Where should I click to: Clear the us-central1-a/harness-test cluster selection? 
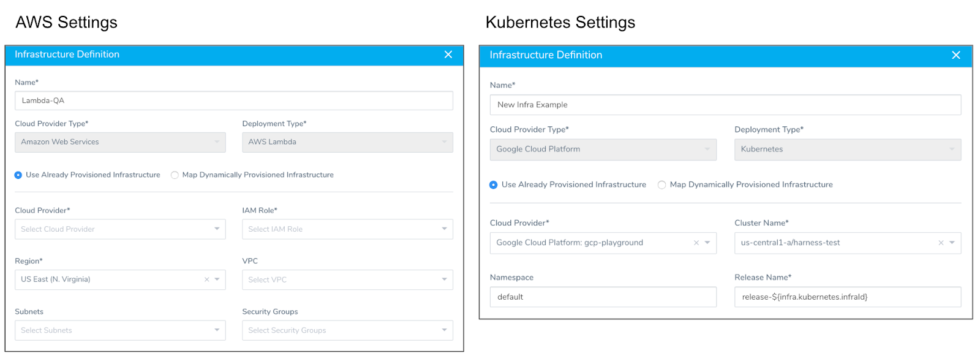(941, 243)
